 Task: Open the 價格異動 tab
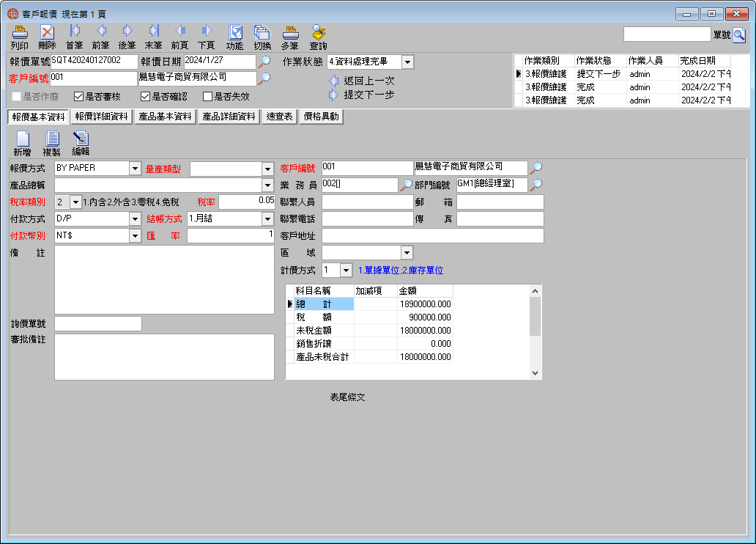pyautogui.click(x=321, y=117)
